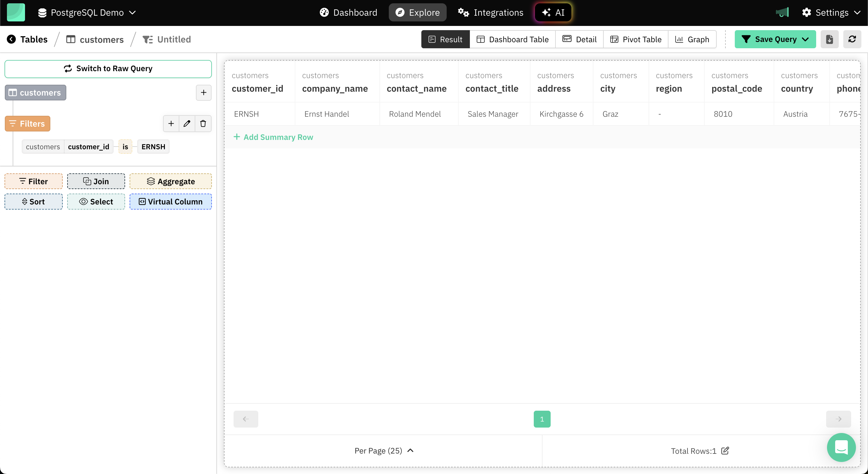Open the Integrations menu

pyautogui.click(x=490, y=12)
